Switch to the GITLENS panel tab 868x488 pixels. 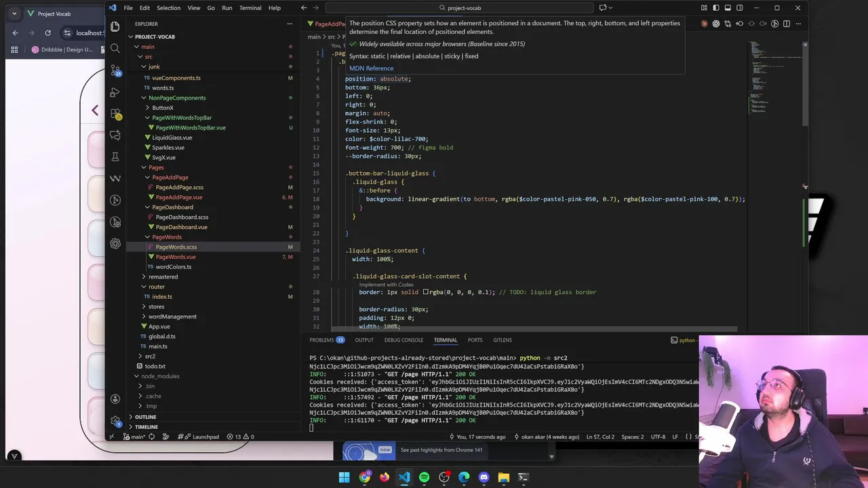[502, 340]
